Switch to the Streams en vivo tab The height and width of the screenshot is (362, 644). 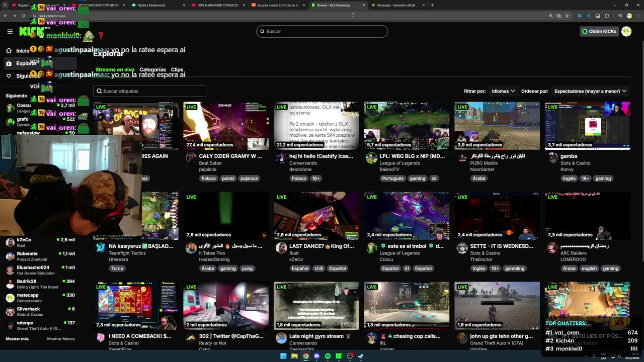[115, 70]
